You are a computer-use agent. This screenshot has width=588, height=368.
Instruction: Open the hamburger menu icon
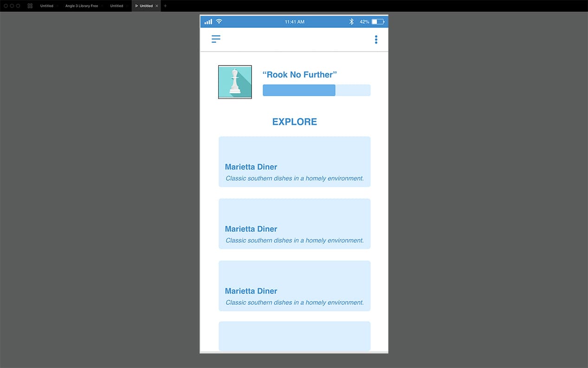[216, 39]
